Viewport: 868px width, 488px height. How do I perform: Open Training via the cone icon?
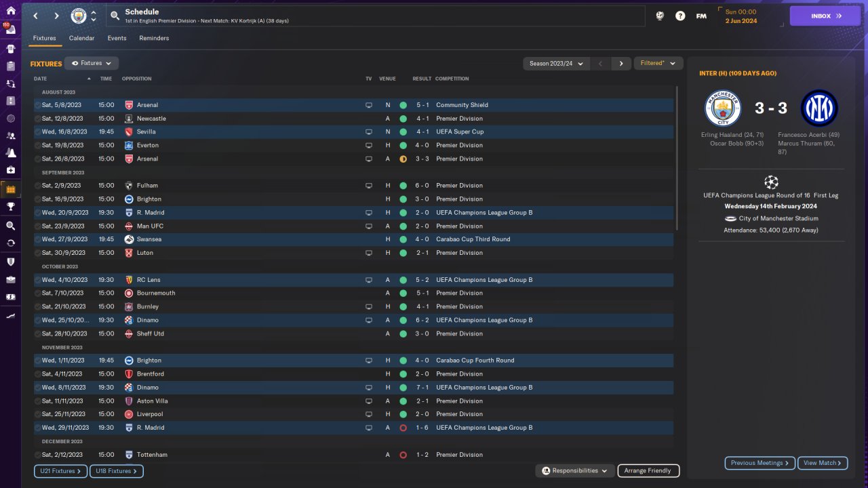(x=10, y=153)
